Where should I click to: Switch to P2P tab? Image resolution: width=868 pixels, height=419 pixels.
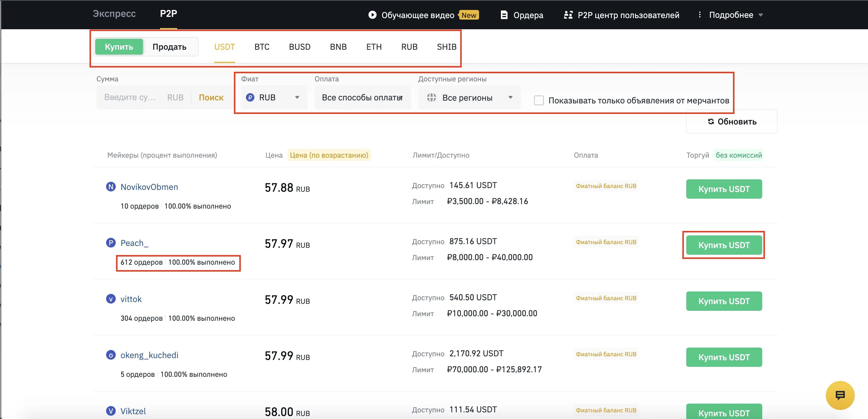pos(168,14)
